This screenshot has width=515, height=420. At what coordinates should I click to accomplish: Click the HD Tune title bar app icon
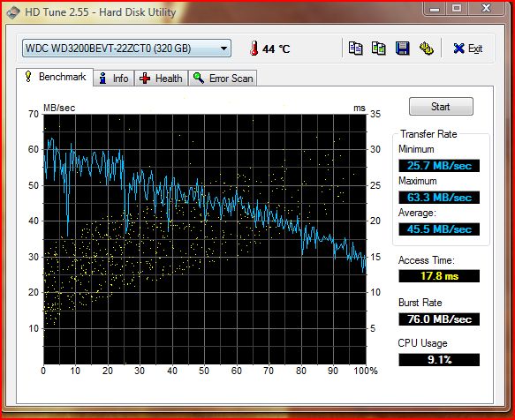(x=13, y=12)
